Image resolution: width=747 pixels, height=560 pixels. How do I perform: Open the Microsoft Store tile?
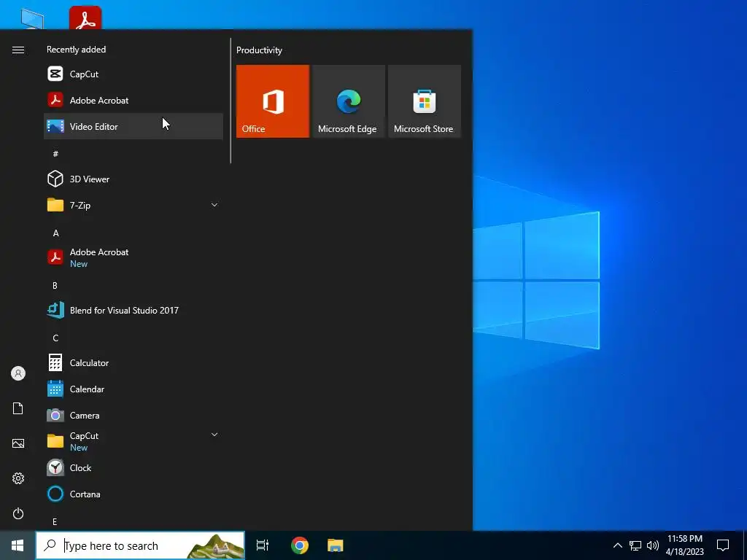point(425,101)
